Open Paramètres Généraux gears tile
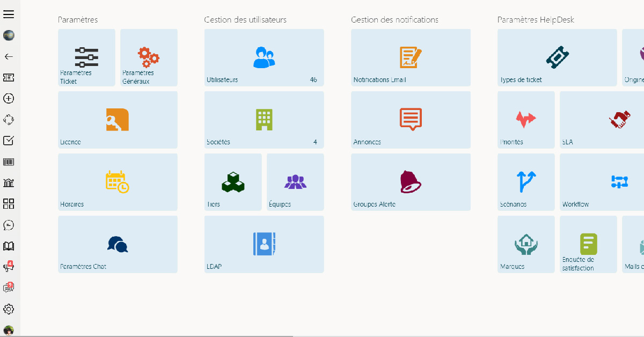Viewport: 644px width, 337px height. (x=149, y=57)
